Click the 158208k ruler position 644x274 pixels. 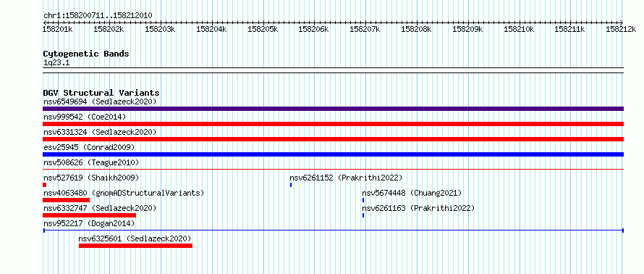tap(417, 29)
